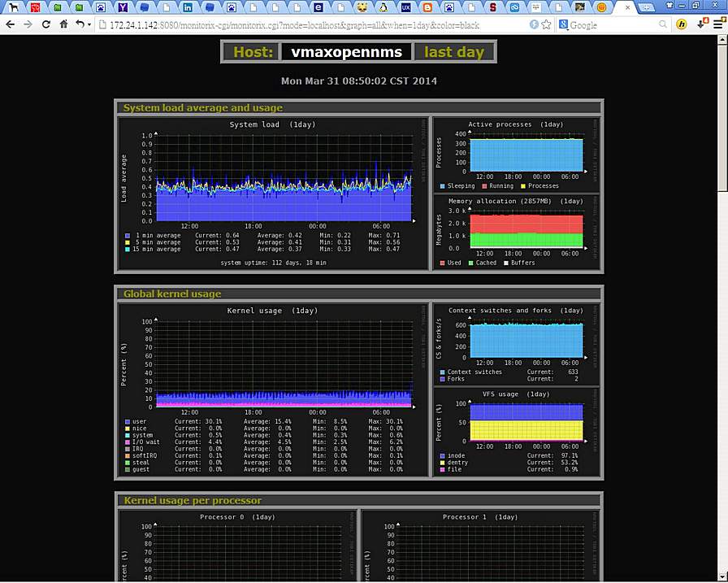The width and height of the screenshot is (728, 583).
Task: Open the browser main menu
Action: (x=718, y=24)
